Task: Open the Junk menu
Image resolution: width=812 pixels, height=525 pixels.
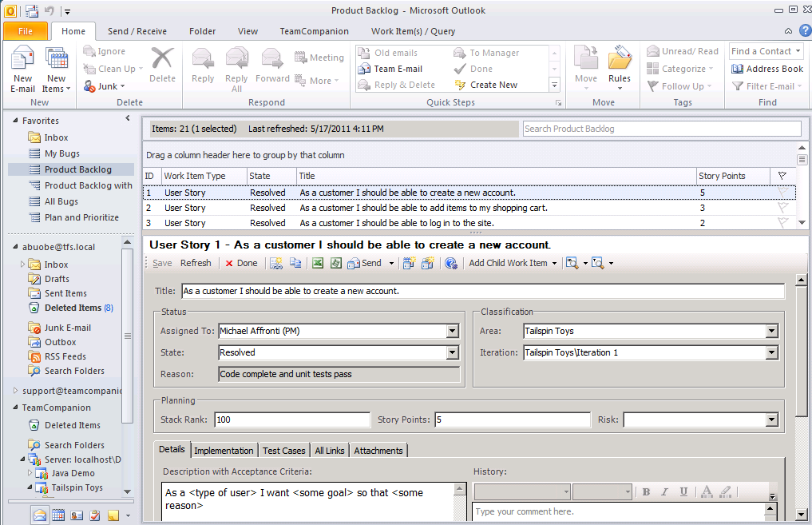Action: click(x=104, y=86)
